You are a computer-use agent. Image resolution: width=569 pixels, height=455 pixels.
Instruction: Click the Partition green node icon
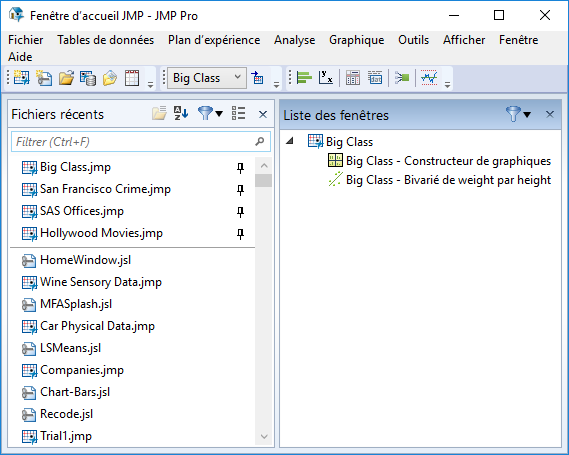point(402,78)
